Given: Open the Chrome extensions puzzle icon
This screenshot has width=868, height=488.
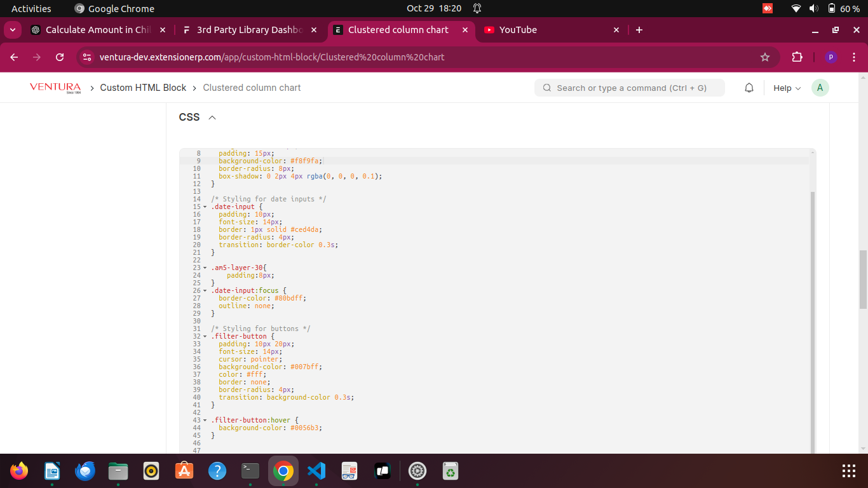Looking at the screenshot, I should pyautogui.click(x=797, y=57).
